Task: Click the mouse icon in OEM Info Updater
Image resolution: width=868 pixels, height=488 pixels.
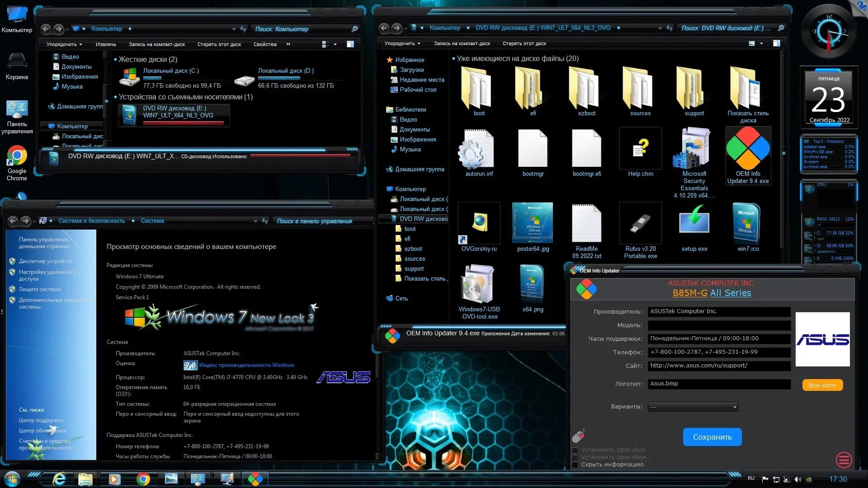Action: click(x=579, y=436)
